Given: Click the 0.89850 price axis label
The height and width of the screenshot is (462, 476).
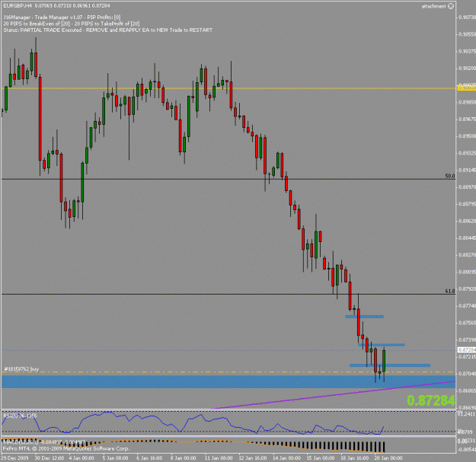Looking at the screenshot, I should pyautogui.click(x=467, y=102).
